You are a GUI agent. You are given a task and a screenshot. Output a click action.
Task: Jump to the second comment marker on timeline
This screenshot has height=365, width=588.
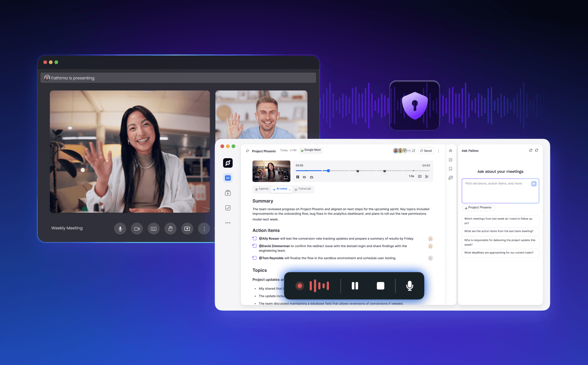pos(384,171)
